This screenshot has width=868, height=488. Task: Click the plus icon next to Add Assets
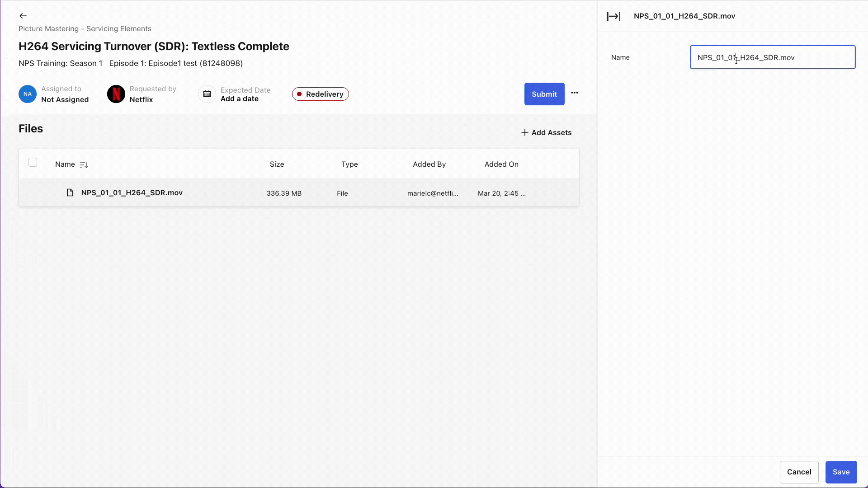(x=524, y=132)
